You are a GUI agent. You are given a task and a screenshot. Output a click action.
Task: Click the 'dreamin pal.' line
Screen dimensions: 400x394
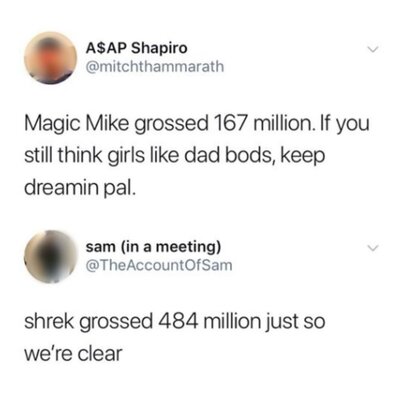80,188
